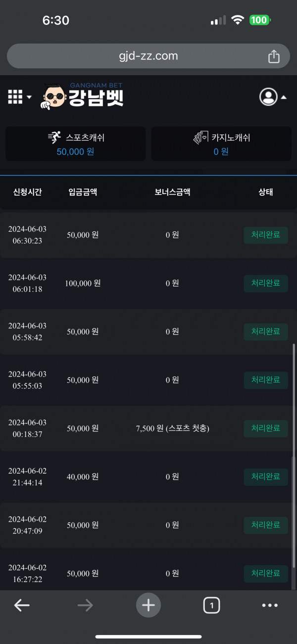Screen dimensions: 297x644
Task: Open the tab switcher showing 1 tab
Action: point(211,605)
